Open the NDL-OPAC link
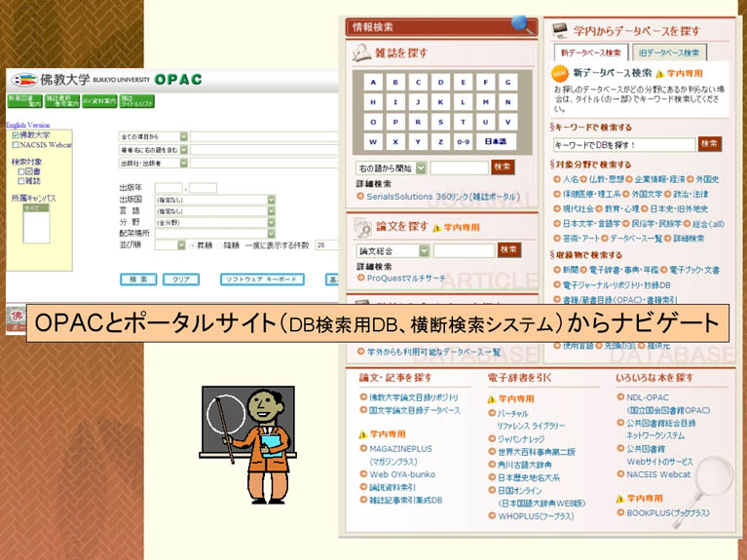Image resolution: width=747 pixels, height=560 pixels. pos(648,397)
